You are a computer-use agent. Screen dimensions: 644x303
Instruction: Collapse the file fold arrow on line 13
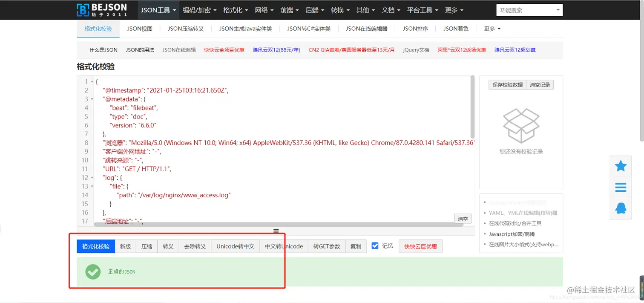pos(92,186)
